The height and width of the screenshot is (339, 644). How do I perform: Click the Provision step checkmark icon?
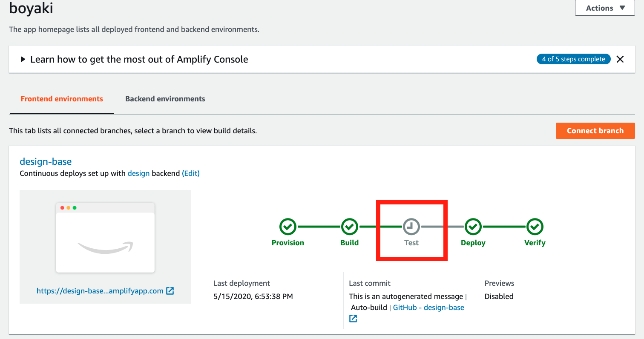[x=288, y=227]
